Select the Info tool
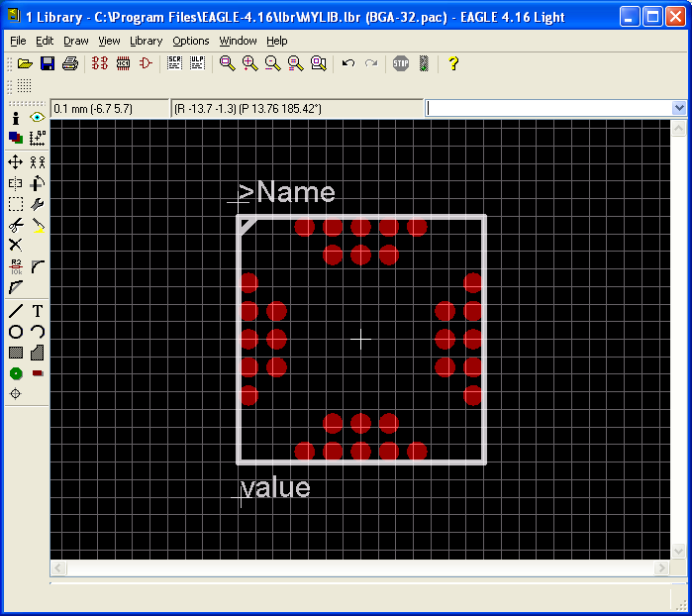The height and width of the screenshot is (616, 692). click(16, 118)
